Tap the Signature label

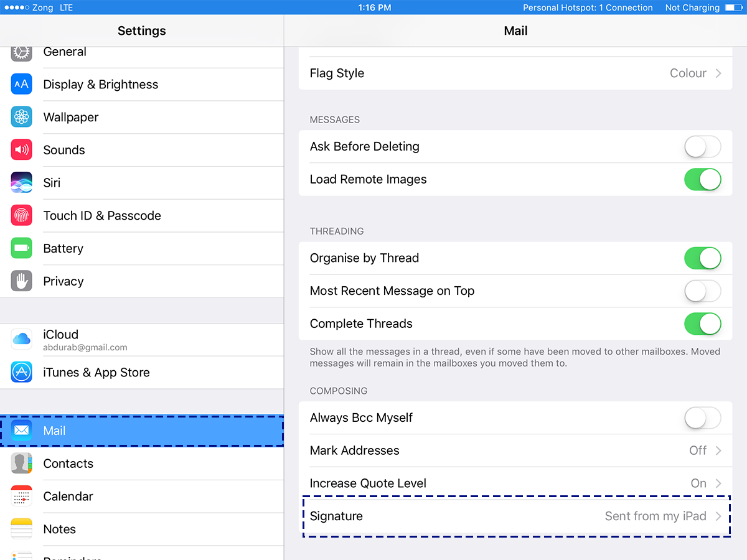(336, 516)
